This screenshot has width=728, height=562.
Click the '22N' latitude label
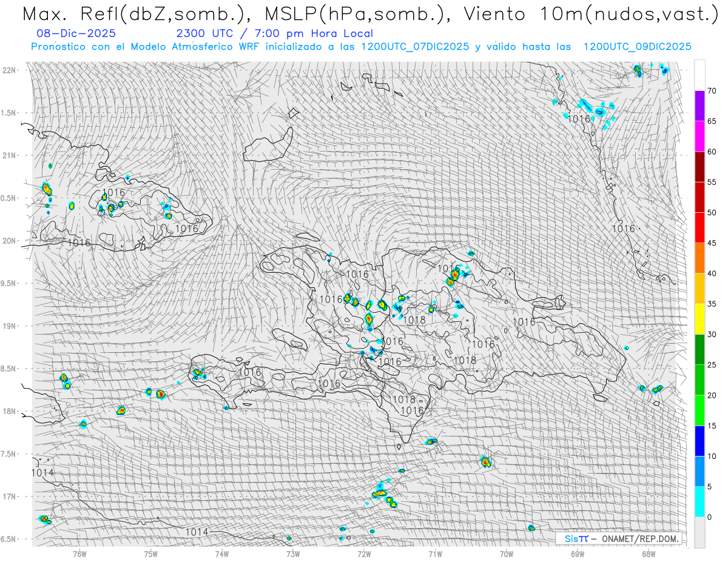click(x=10, y=70)
